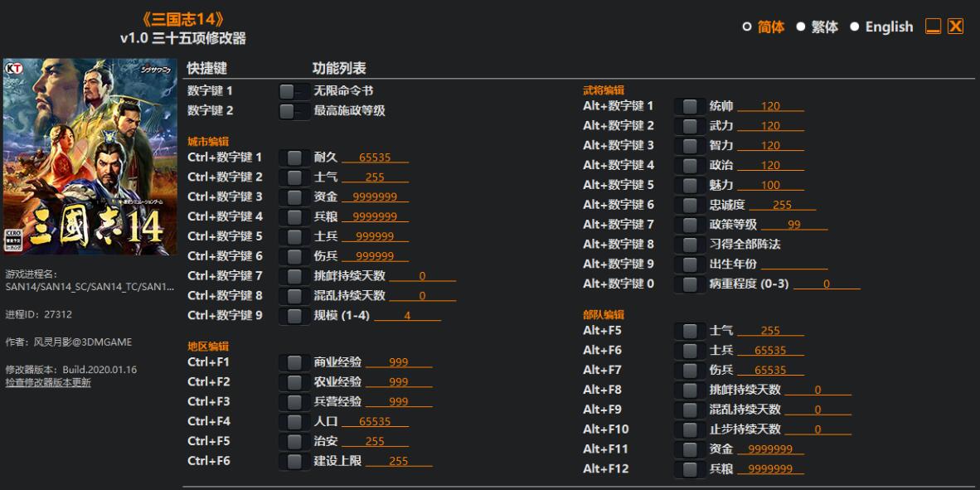Click the 三国志14 game cover image
Screen dimensions: 980x490
point(90,157)
